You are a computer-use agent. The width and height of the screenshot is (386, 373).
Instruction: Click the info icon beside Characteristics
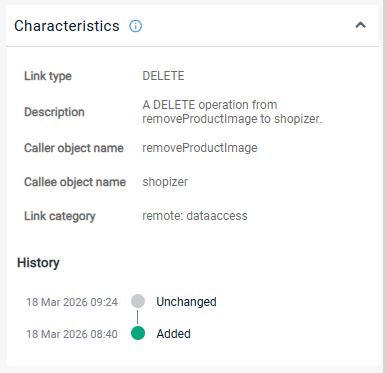point(135,26)
